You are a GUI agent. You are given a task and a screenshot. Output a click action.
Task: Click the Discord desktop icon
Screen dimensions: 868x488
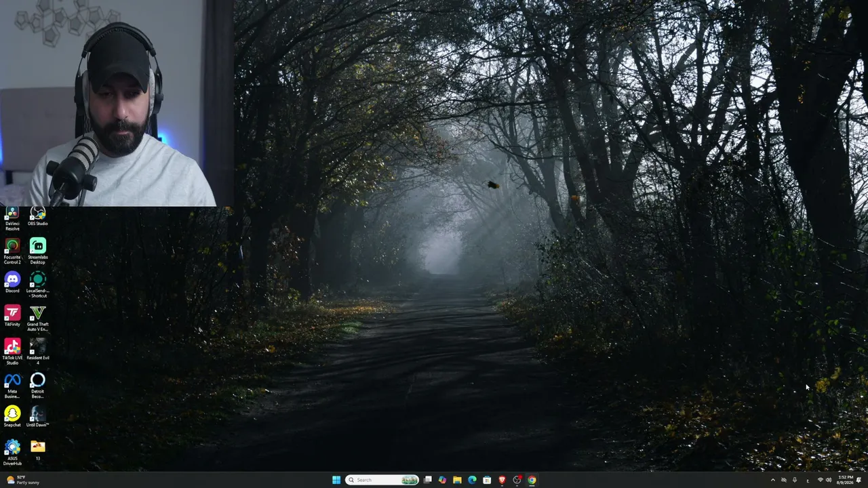coord(12,283)
